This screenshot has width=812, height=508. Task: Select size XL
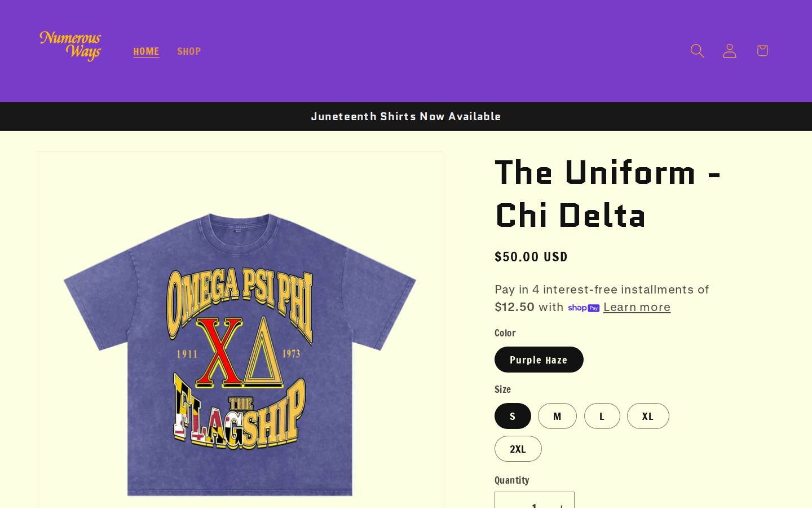(648, 416)
